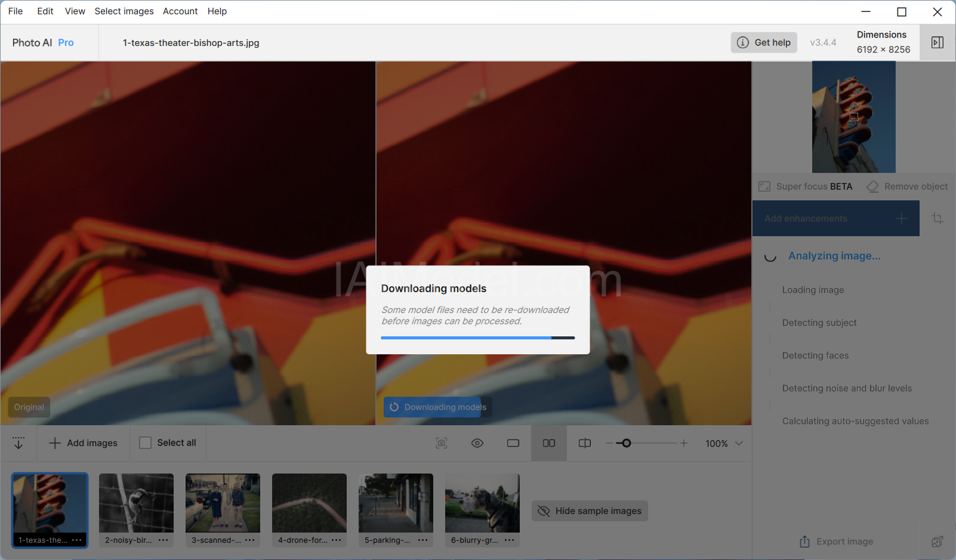The image size is (956, 560).
Task: Click the 1-texas-theater-bishop-arts.jpg filename
Action: coord(191,43)
